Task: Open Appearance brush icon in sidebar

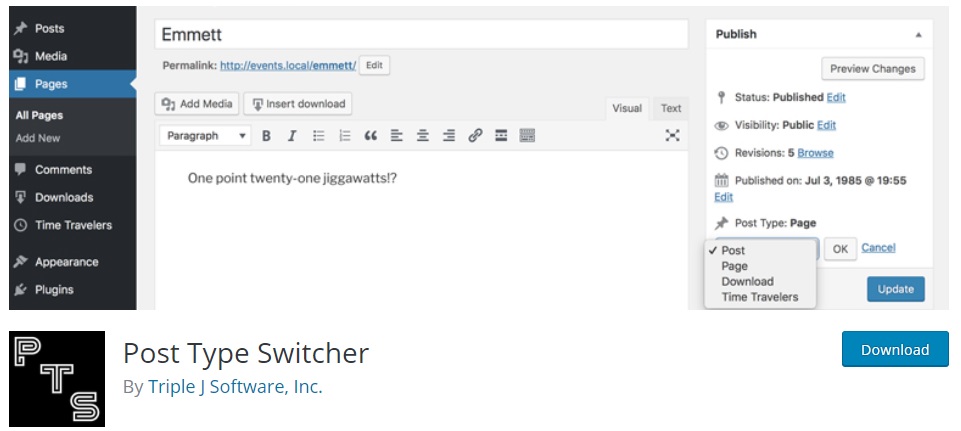Action: (x=21, y=262)
